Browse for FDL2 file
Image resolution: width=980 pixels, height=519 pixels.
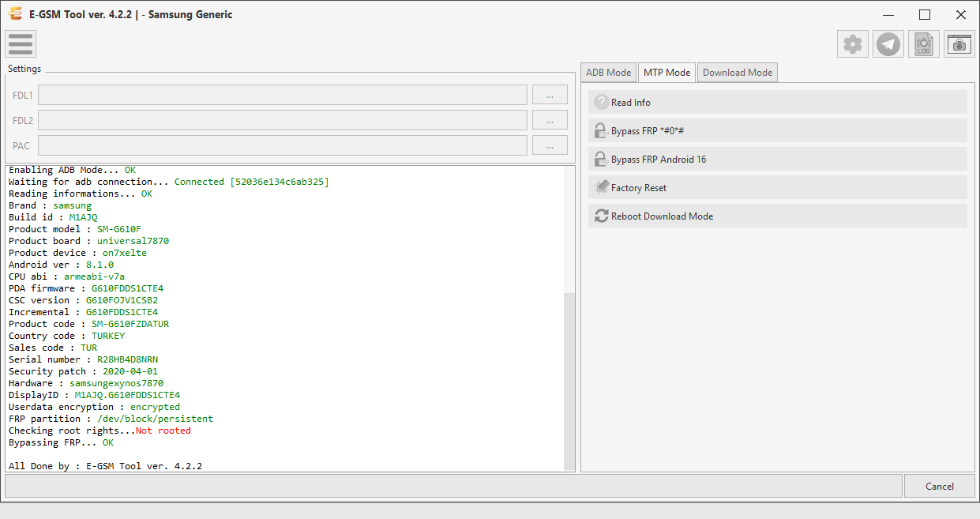tap(550, 120)
